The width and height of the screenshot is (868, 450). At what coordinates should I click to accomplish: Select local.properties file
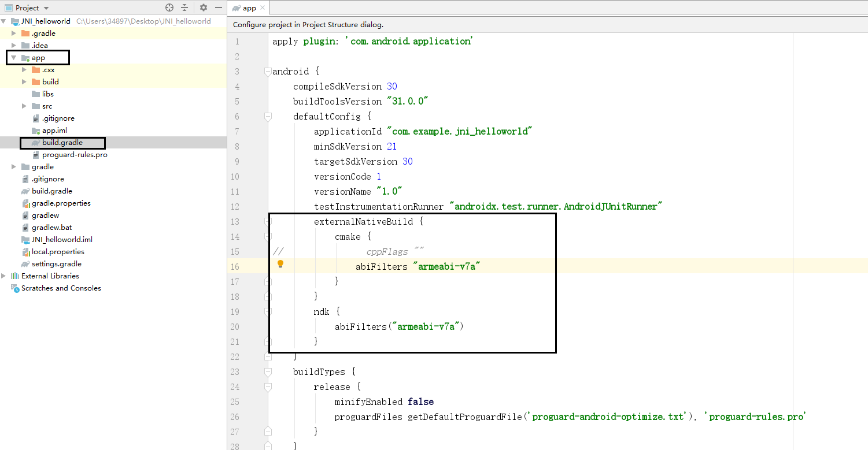(58, 251)
